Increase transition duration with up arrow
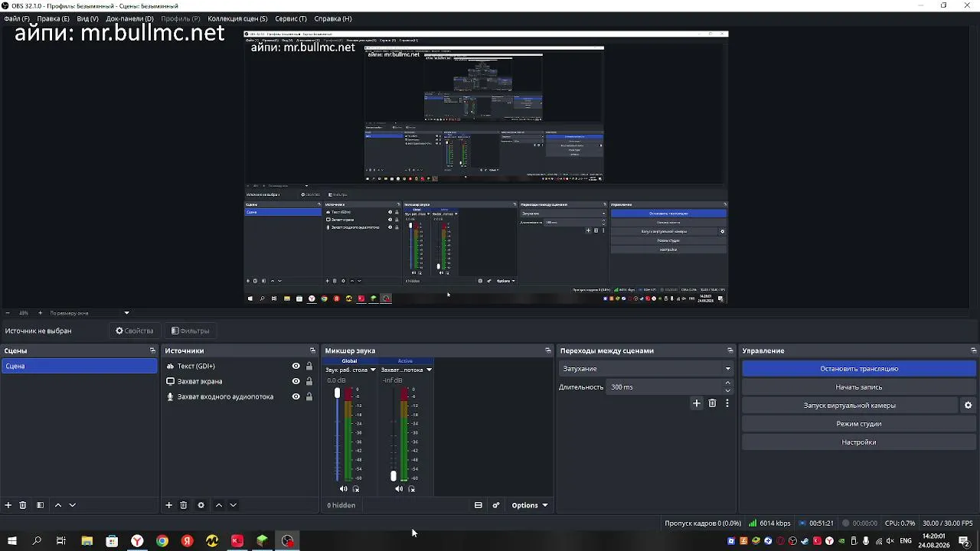 click(727, 383)
